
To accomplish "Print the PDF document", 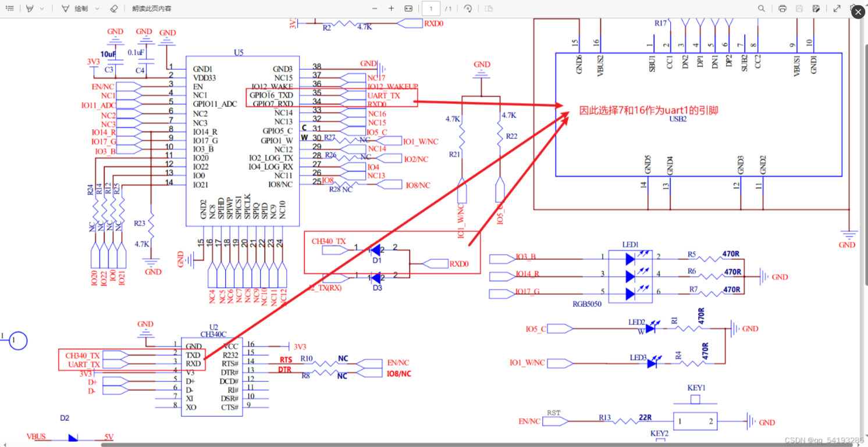I will click(x=782, y=9).
